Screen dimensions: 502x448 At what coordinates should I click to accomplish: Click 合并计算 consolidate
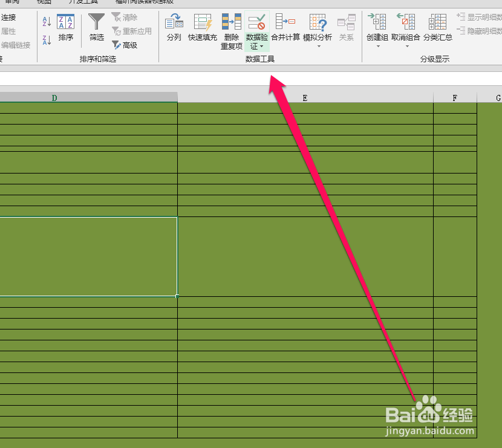[x=285, y=28]
